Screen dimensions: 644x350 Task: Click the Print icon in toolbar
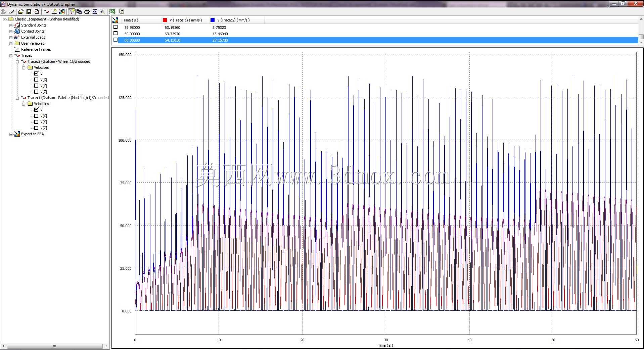pyautogui.click(x=87, y=11)
